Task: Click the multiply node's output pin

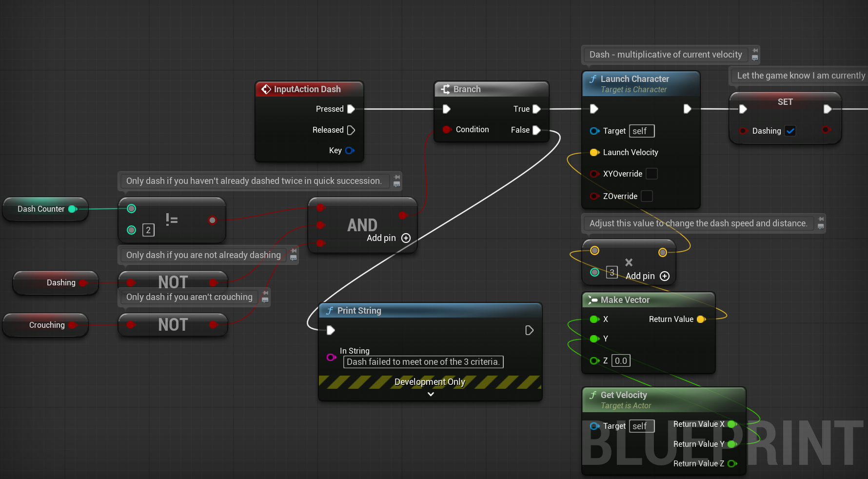Action: [x=663, y=252]
